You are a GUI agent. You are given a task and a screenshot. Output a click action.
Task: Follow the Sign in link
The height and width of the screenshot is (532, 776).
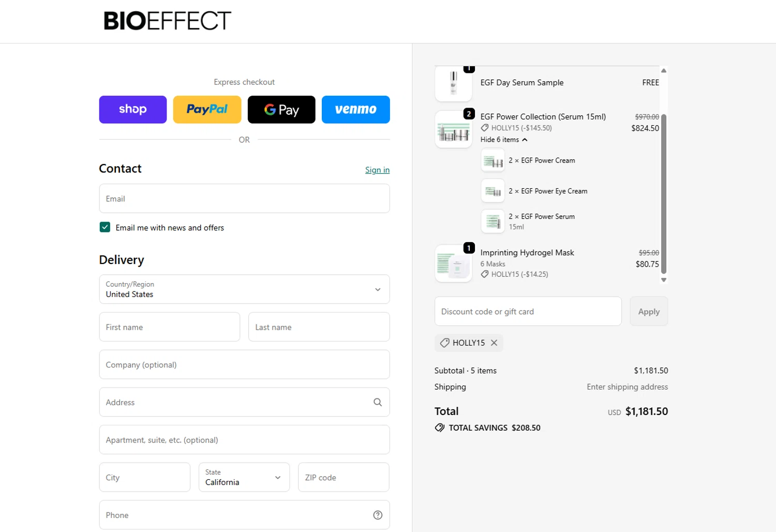coord(377,170)
